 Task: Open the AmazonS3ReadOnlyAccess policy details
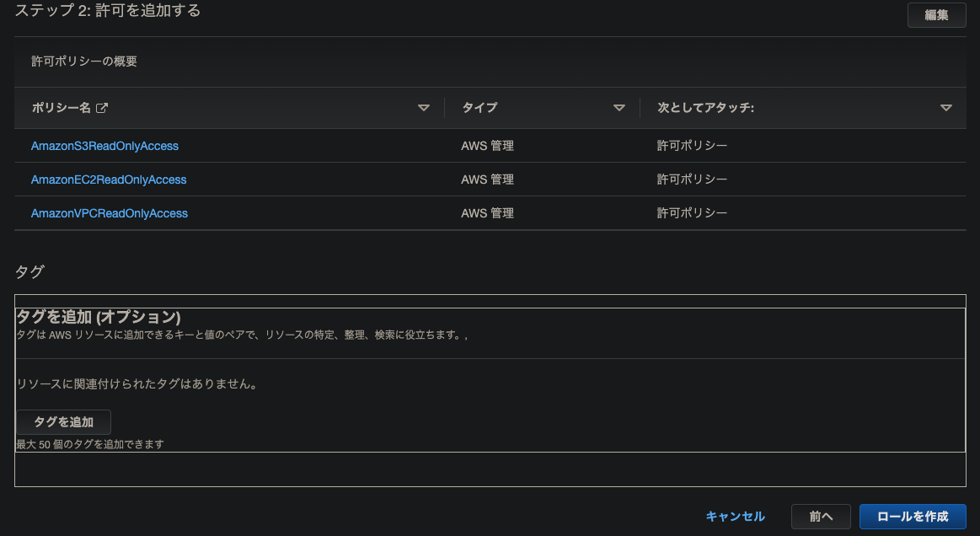point(104,145)
